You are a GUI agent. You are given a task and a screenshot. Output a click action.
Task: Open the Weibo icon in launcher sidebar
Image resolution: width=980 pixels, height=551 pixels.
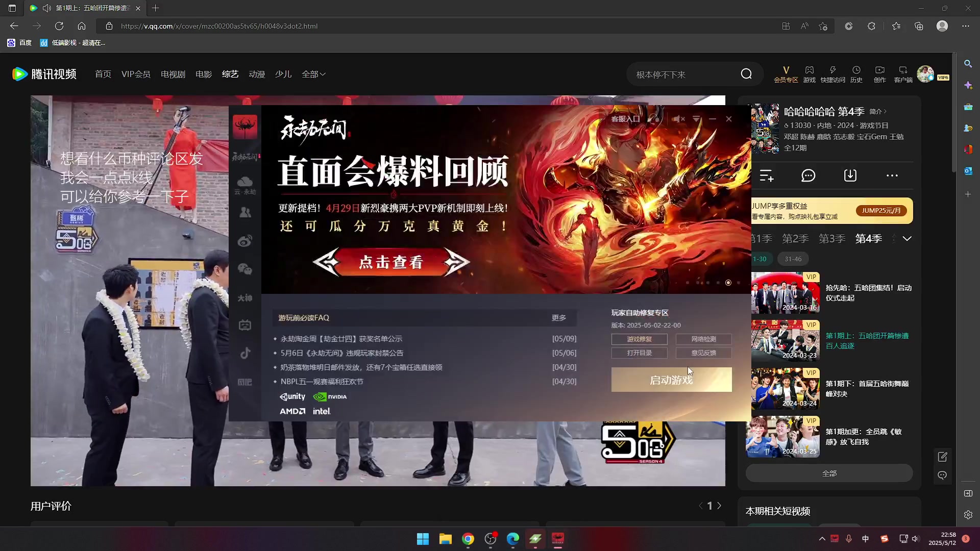pyautogui.click(x=245, y=241)
